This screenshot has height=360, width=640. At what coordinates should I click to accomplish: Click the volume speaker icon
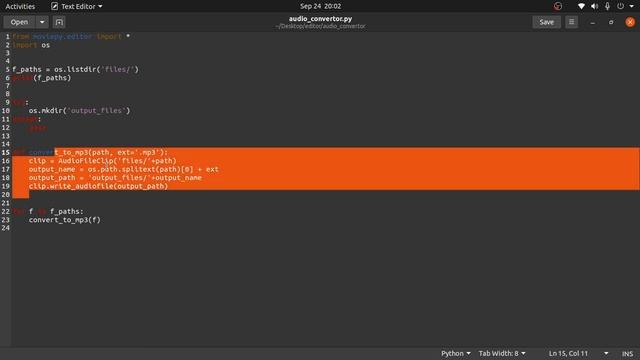click(594, 6)
